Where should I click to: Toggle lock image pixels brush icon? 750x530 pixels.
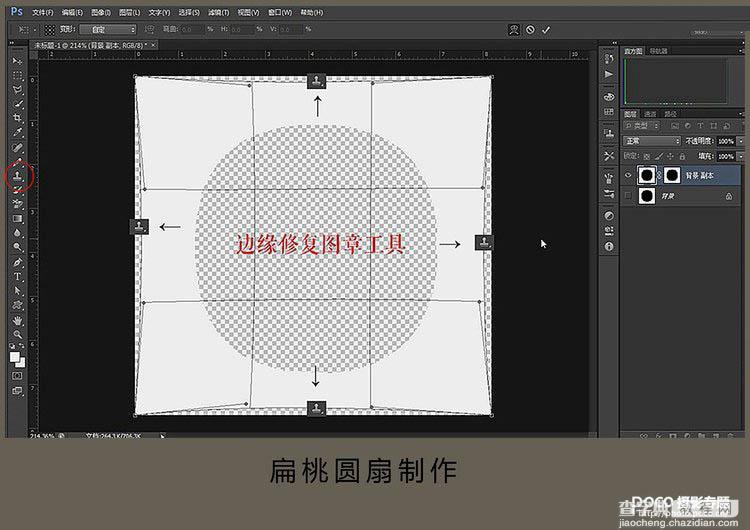pyautogui.click(x=659, y=156)
